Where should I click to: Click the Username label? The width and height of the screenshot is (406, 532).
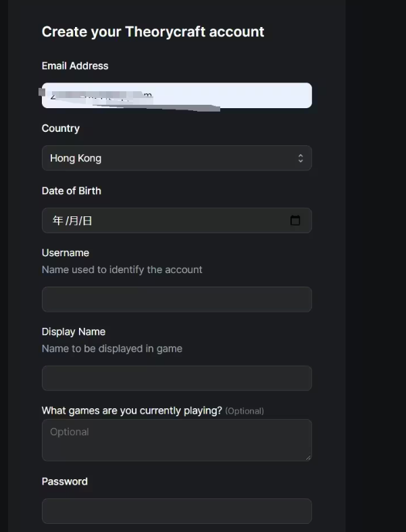pos(66,253)
